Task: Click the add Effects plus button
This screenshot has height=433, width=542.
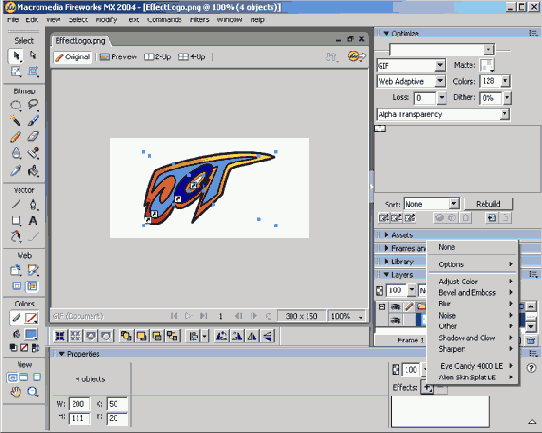Action: pyautogui.click(x=427, y=388)
